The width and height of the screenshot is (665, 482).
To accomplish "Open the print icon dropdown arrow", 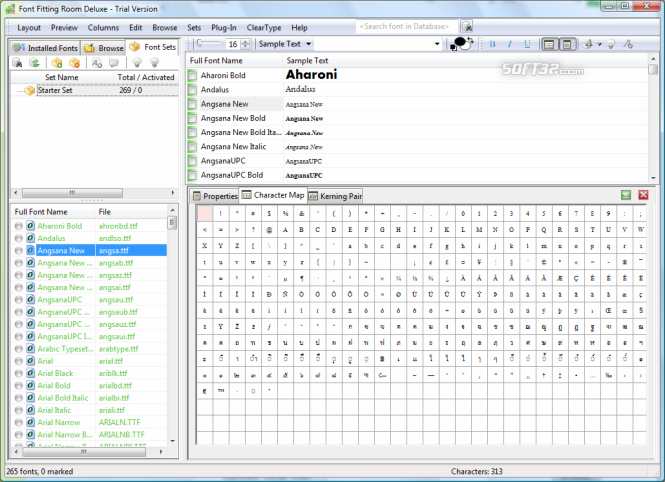I will coord(599,44).
